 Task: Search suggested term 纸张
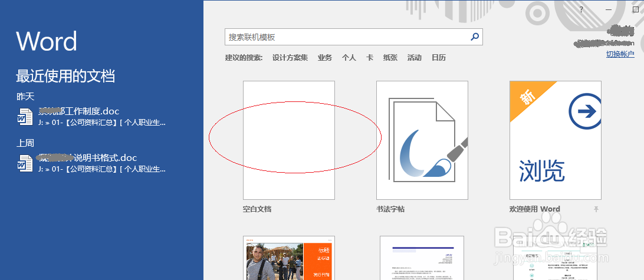(x=390, y=58)
